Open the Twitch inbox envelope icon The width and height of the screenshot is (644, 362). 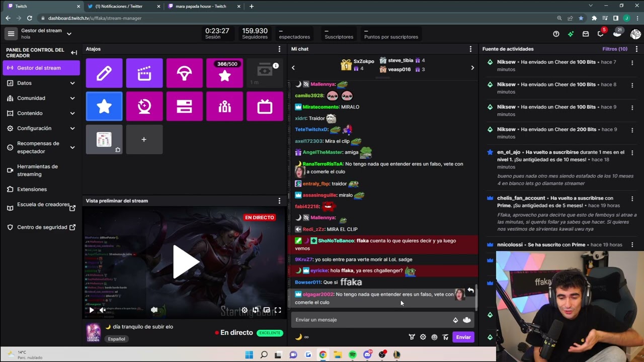pos(586,34)
